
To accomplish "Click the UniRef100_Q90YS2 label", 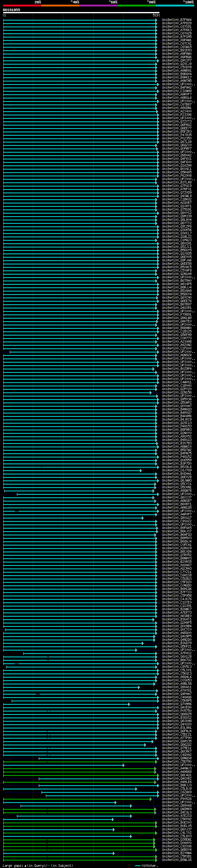I will 176,213.
